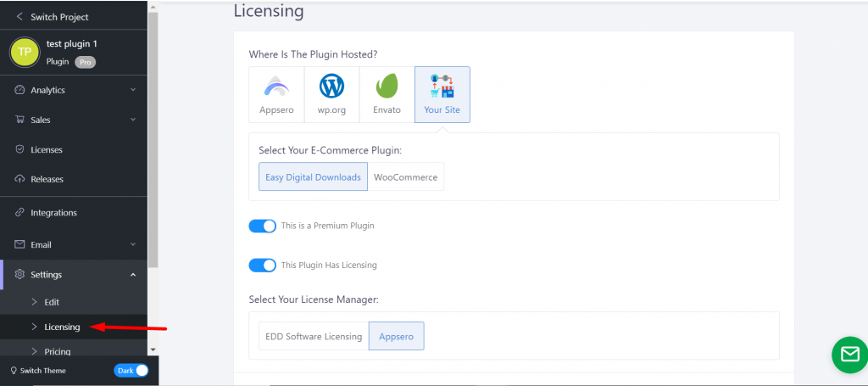Click the sidebar scrollbar thumb

[x=153, y=140]
